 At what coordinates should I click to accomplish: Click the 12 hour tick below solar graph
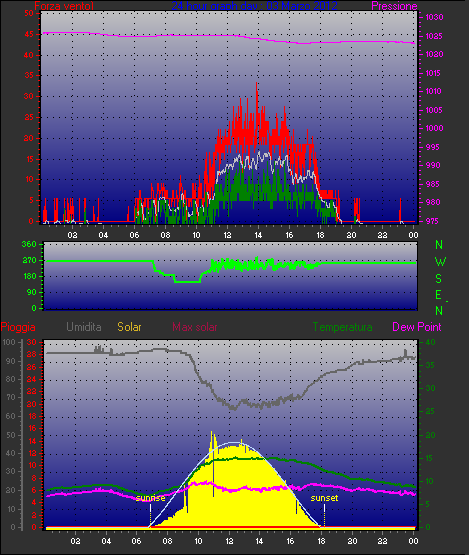click(229, 541)
